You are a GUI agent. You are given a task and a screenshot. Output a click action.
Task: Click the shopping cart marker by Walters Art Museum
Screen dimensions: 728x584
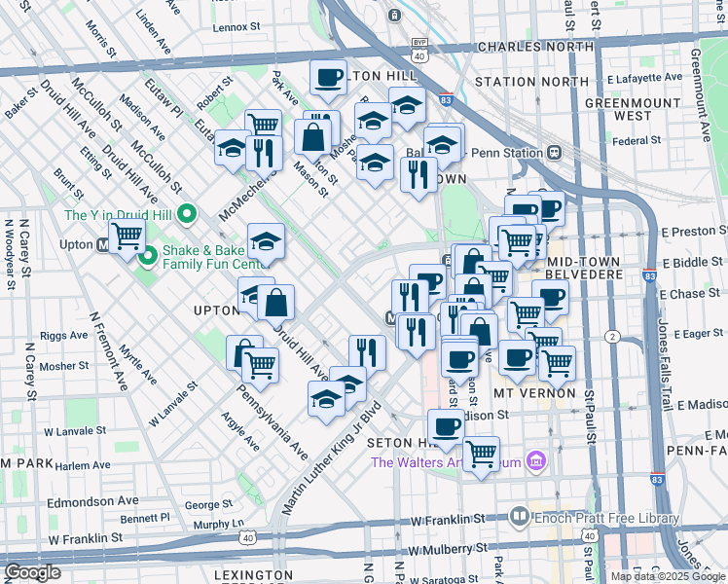[482, 457]
